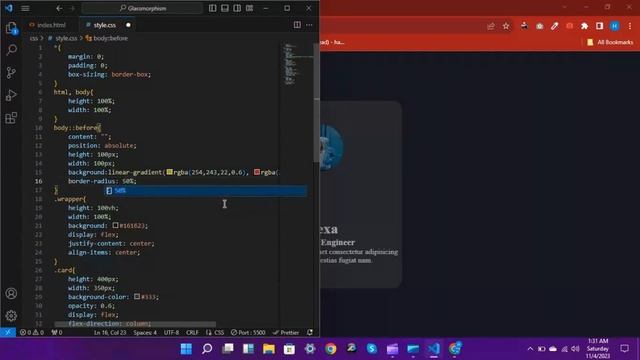This screenshot has height=360, width=640.
Task: Open the Run and Debug view
Action: pyautogui.click(x=11, y=95)
